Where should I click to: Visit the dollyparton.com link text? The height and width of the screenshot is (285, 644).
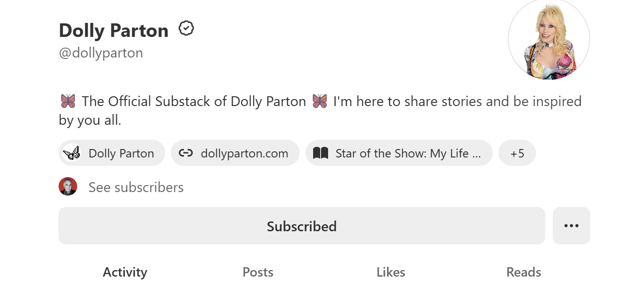(244, 153)
